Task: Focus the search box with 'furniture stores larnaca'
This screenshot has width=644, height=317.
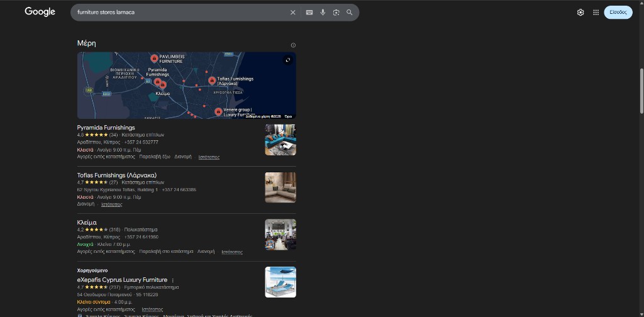Action: click(180, 13)
